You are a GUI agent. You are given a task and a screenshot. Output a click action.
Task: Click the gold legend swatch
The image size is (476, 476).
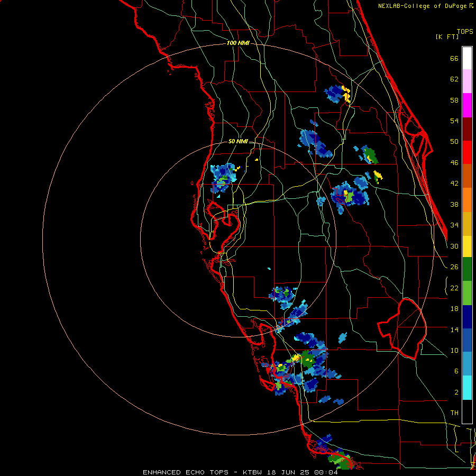pos(467,224)
